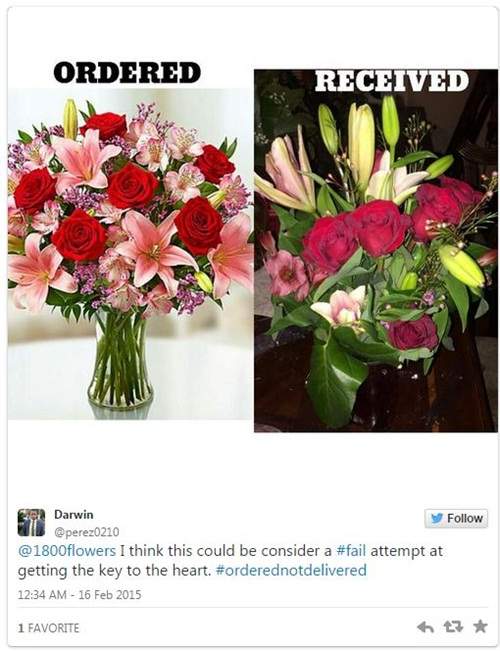Click the Darwin display name
The image size is (500, 651).
pos(74,514)
